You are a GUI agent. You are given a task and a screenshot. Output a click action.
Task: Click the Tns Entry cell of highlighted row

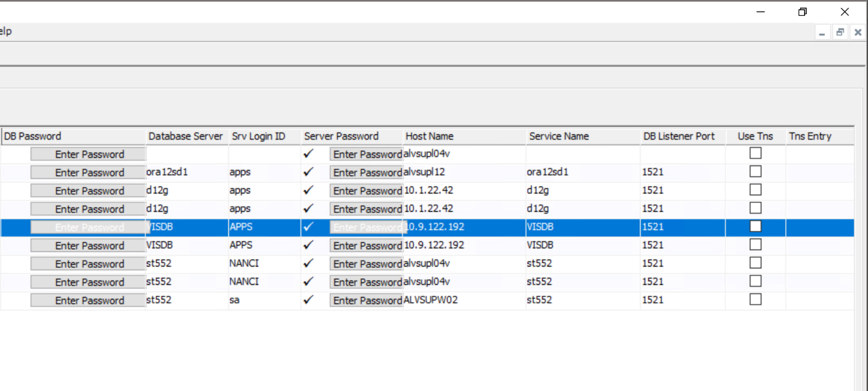[x=819, y=227]
